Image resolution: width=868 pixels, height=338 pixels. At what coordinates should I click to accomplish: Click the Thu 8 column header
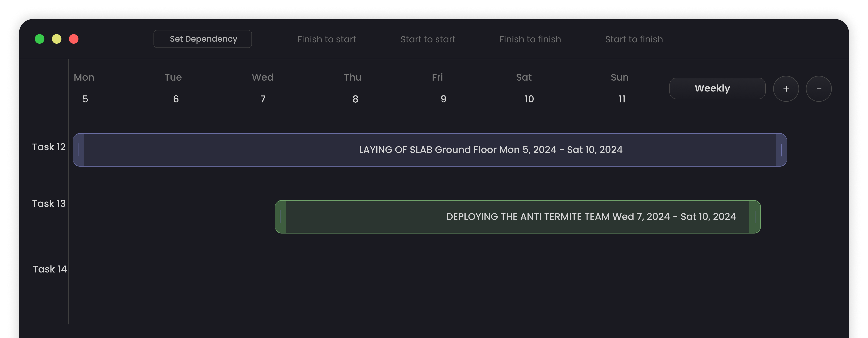pos(353,88)
